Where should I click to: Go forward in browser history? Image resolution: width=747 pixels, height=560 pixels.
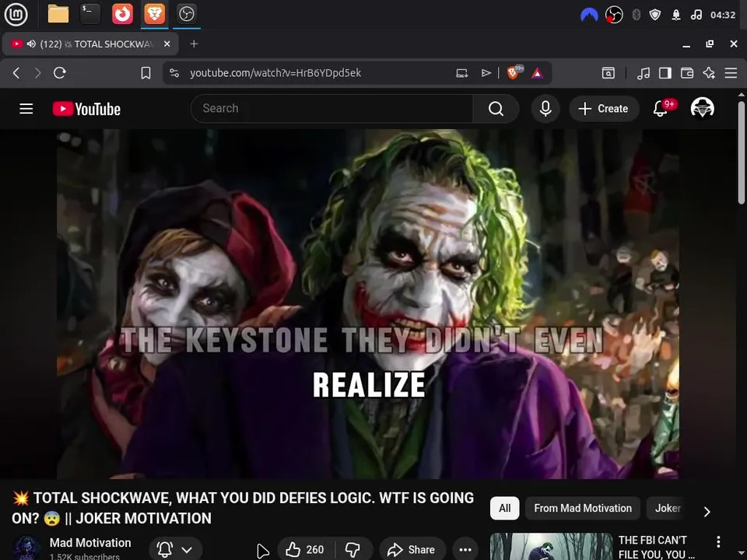[x=37, y=73]
